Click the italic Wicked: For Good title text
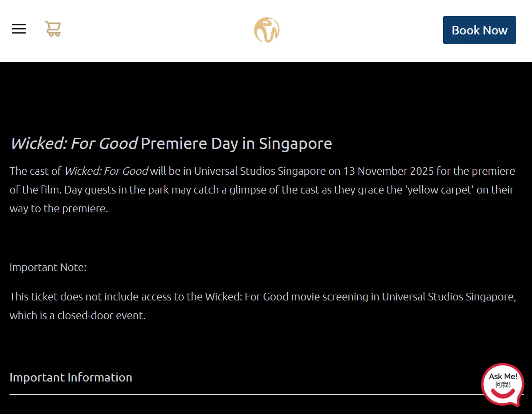The image size is (532, 414). pyautogui.click(x=74, y=143)
